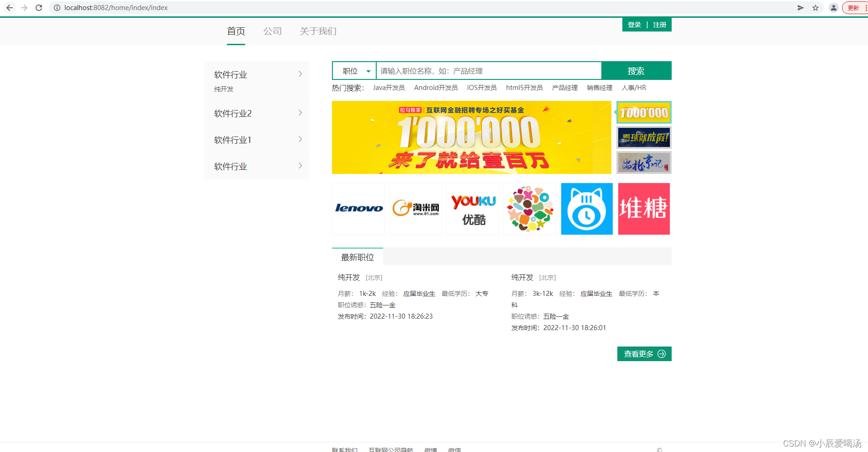The width and height of the screenshot is (868, 452).
Task: Click the browser forward arrow
Action: point(24,8)
